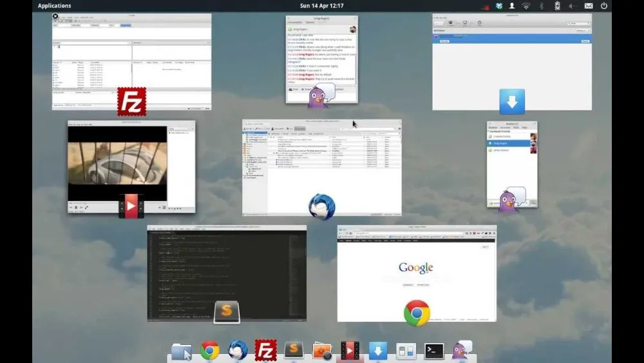The image size is (644, 363).
Task: Open Files from the dock
Action: pyautogui.click(x=182, y=351)
